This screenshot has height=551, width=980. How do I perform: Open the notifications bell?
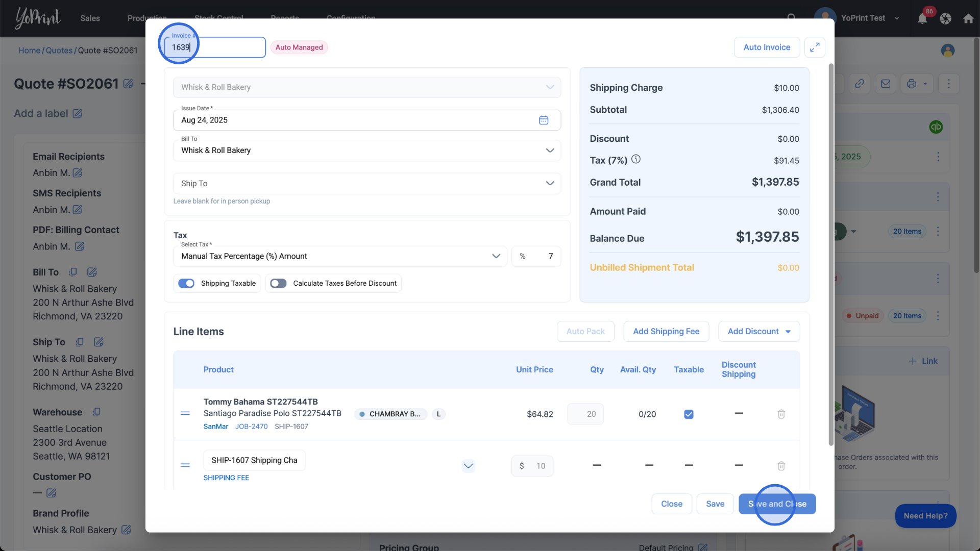click(922, 19)
